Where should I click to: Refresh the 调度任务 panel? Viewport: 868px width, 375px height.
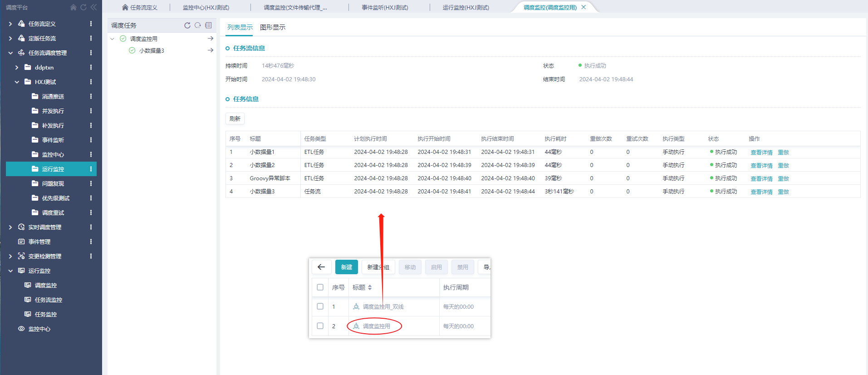(187, 25)
